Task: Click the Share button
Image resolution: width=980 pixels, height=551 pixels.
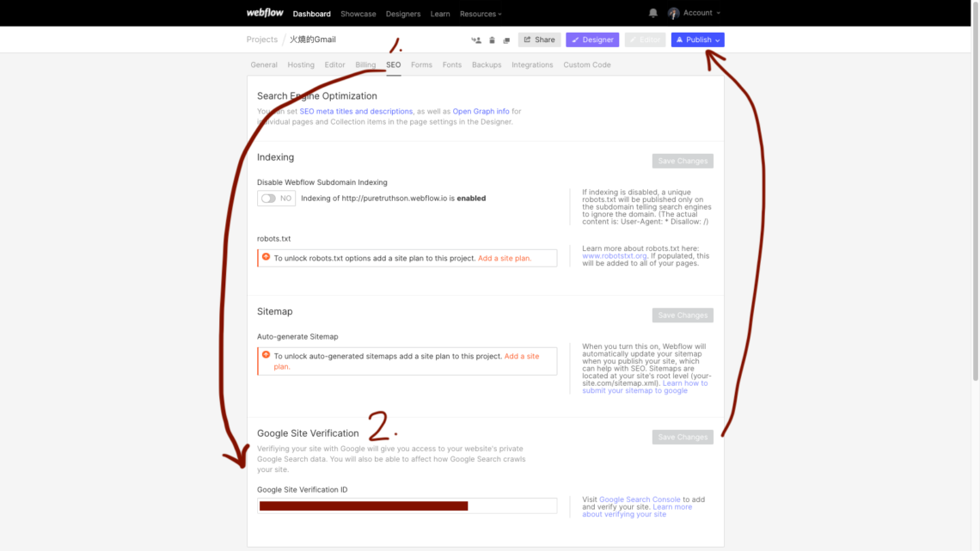Action: (x=539, y=40)
